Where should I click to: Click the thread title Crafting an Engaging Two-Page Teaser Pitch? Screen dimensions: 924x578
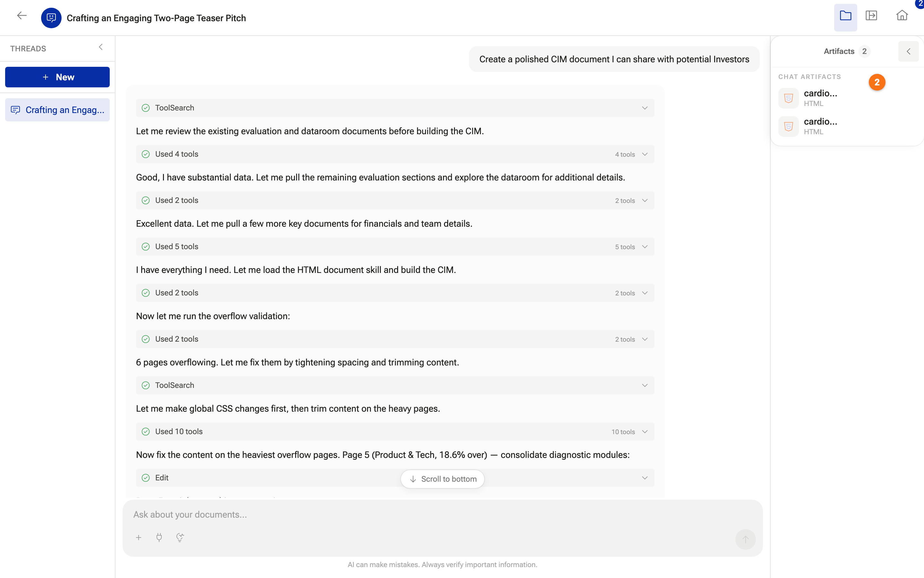pyautogui.click(x=156, y=18)
